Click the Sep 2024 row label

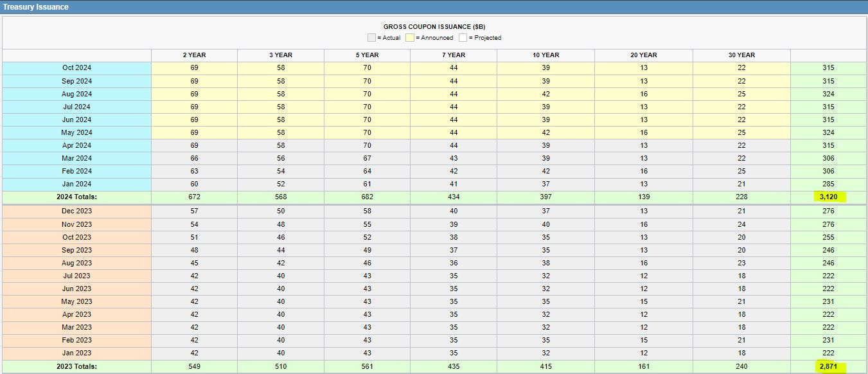[77, 81]
